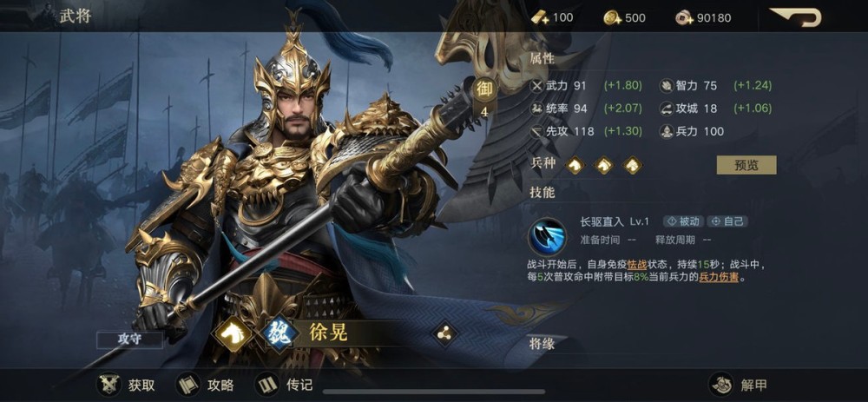Click the share icon beside 徐晃
The height and width of the screenshot is (402, 868).
(x=445, y=333)
